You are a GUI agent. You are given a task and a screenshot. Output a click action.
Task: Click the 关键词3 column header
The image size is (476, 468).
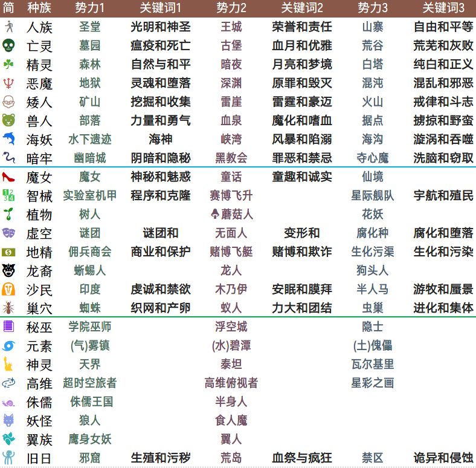[x=443, y=8]
